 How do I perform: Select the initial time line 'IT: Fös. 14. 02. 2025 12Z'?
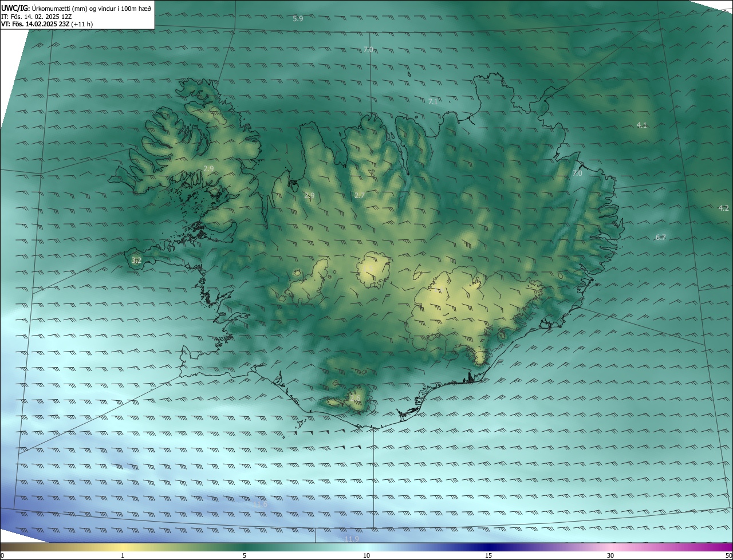(x=36, y=16)
